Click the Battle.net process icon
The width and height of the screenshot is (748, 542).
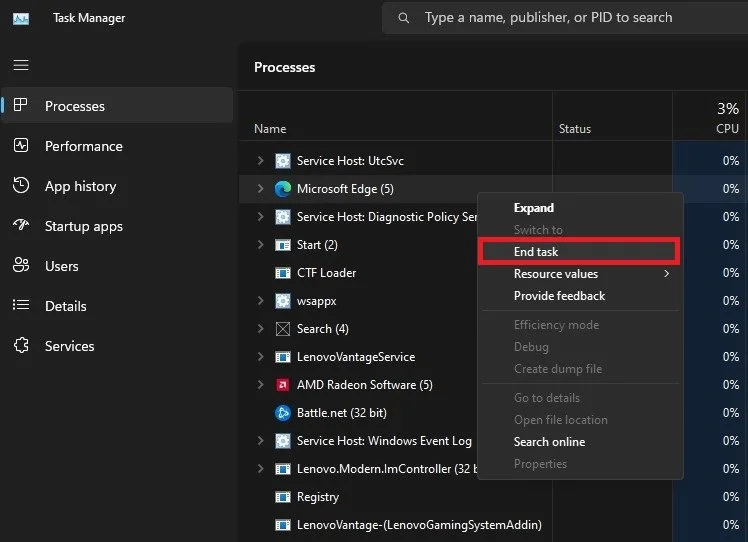click(x=283, y=413)
